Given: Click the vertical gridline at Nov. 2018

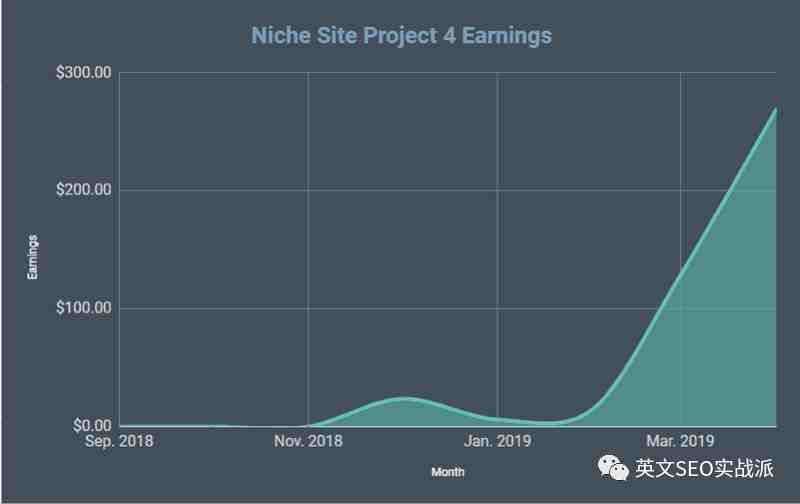Looking at the screenshot, I should (308, 245).
